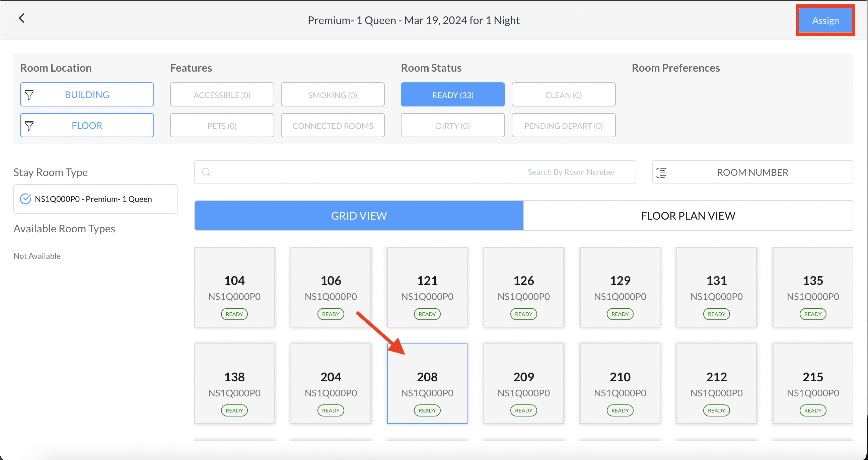
Task: Click the back arrow icon
Action: pos(21,18)
